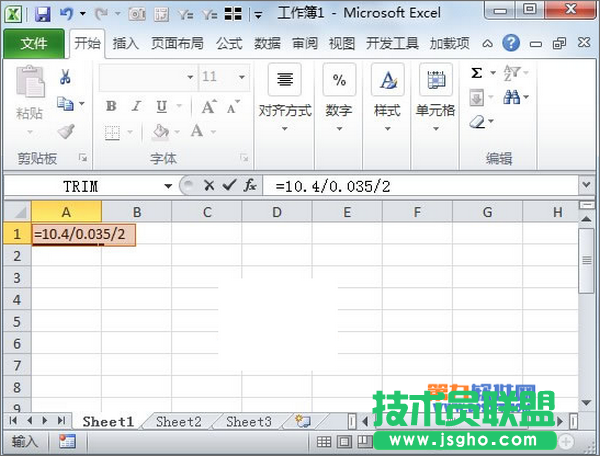Click the macro record icon in status bar
This screenshot has width=600, height=456.
(x=67, y=442)
